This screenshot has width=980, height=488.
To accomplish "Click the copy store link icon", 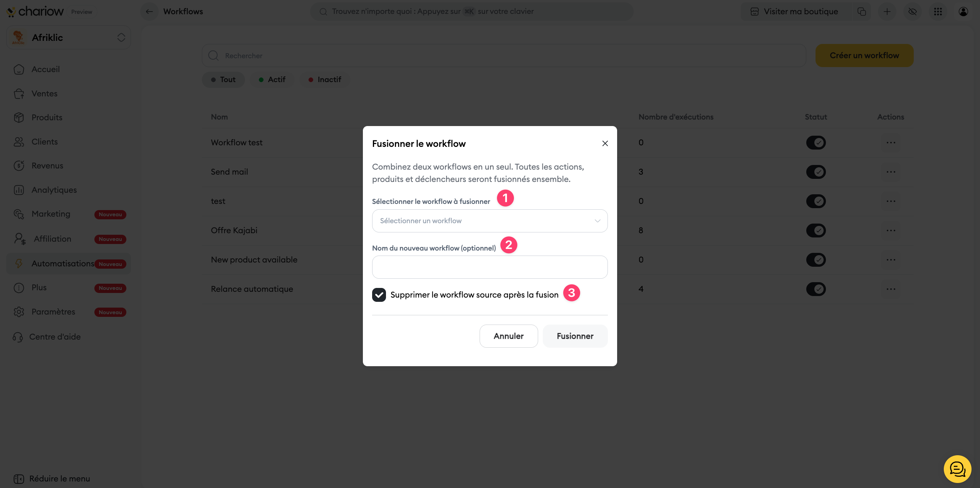I will tap(862, 12).
